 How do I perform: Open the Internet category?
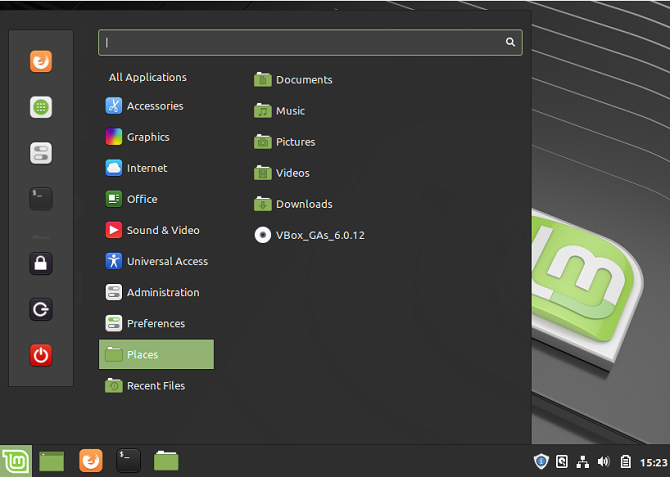pos(156,168)
